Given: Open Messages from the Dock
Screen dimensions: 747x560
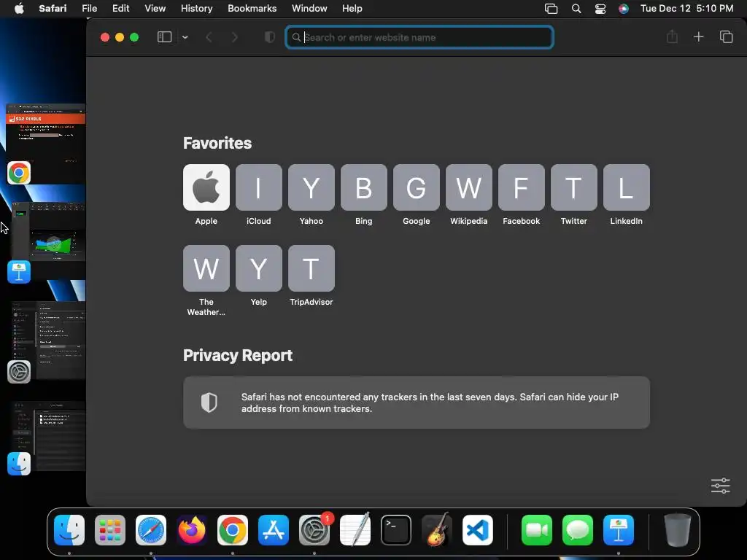Looking at the screenshot, I should 578,530.
